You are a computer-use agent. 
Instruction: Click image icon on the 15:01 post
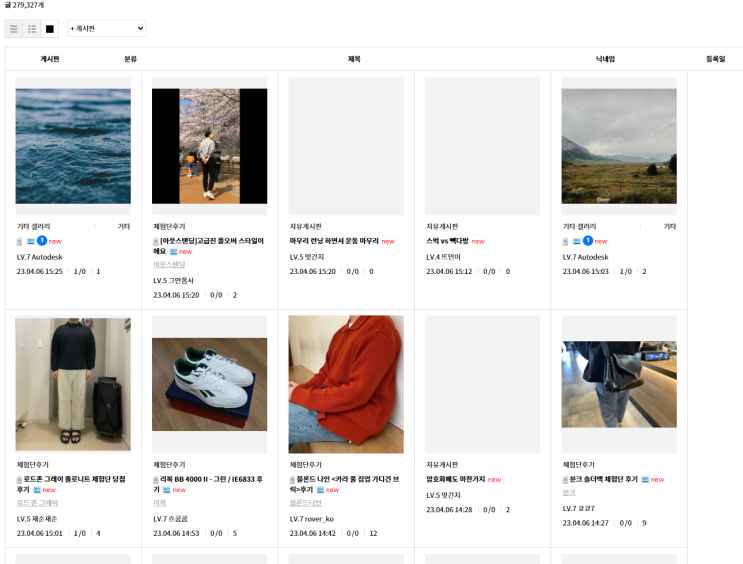(37, 490)
